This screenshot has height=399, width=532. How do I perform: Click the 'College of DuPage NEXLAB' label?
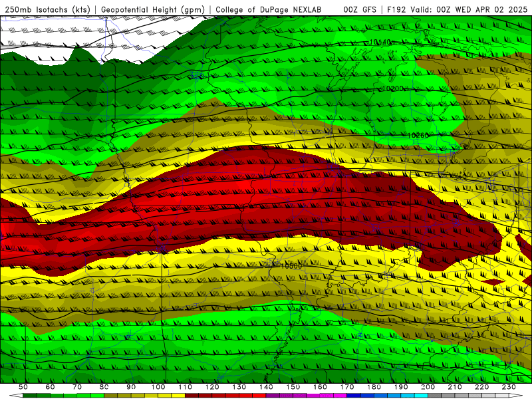click(269, 10)
